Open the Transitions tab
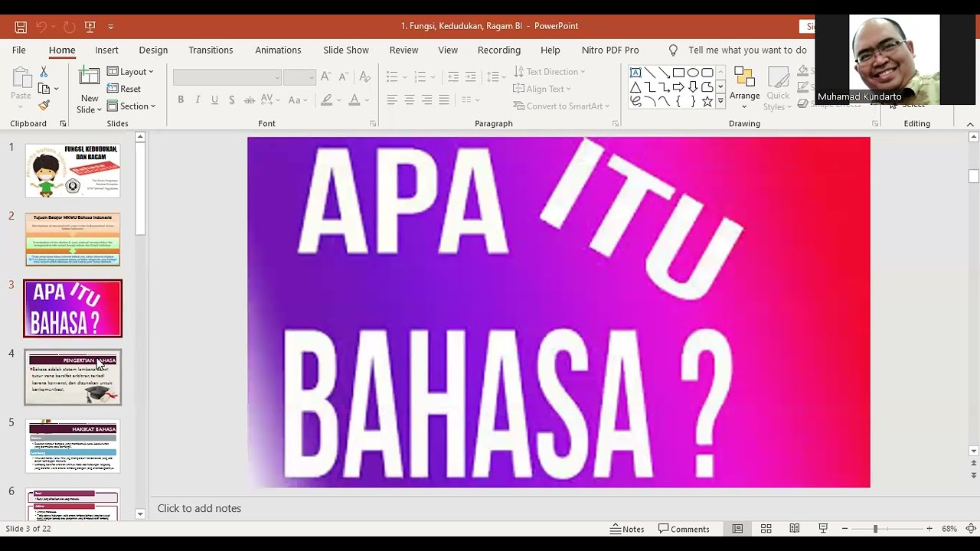The image size is (980, 551). point(211,50)
